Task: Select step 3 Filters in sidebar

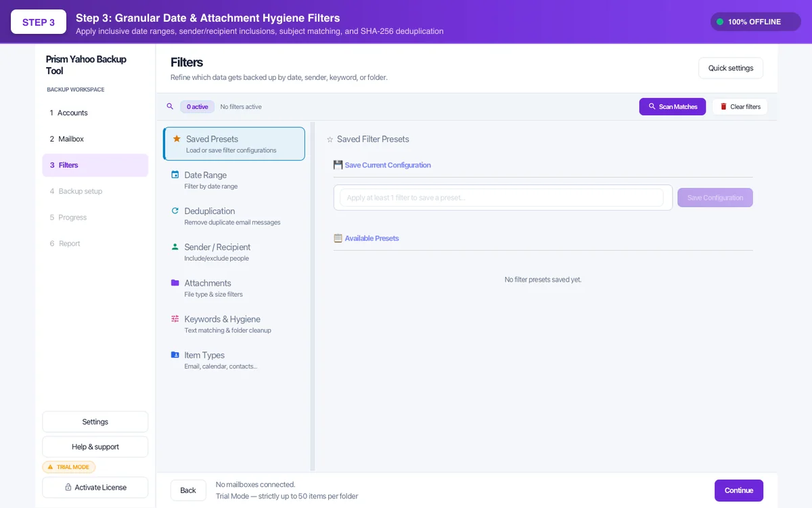Action: 95,165
